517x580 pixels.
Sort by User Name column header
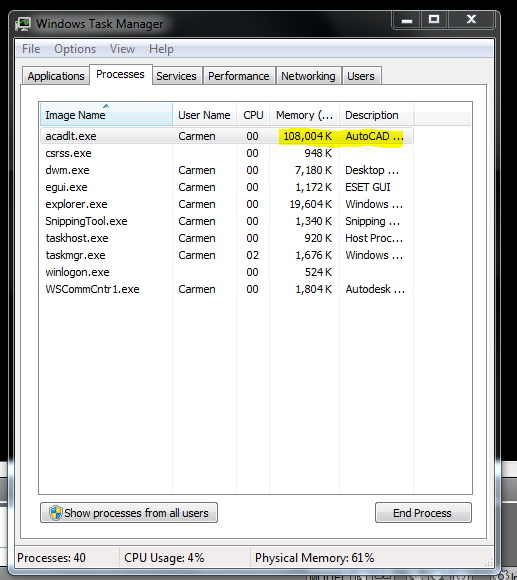click(205, 115)
